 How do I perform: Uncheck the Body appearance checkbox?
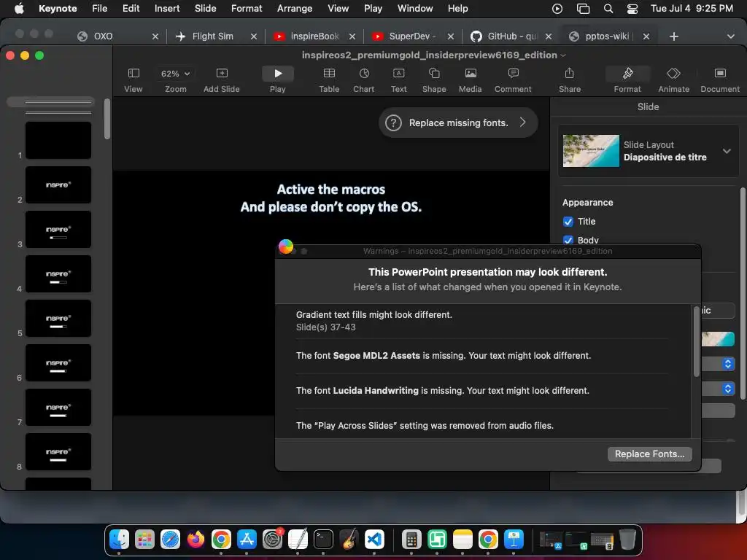point(568,240)
